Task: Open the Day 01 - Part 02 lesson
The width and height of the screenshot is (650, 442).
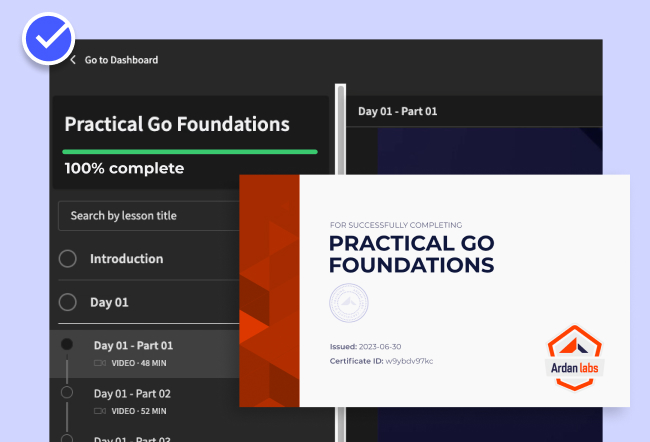Action: (132, 393)
